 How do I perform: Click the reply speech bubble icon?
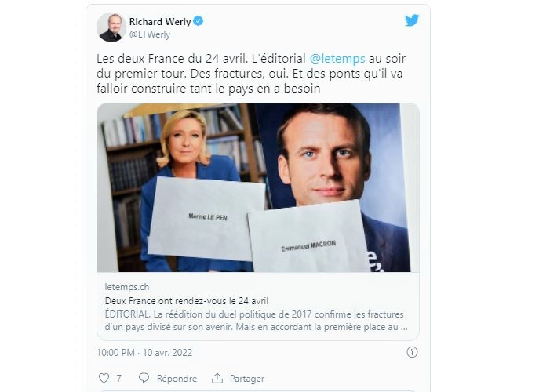tap(144, 378)
